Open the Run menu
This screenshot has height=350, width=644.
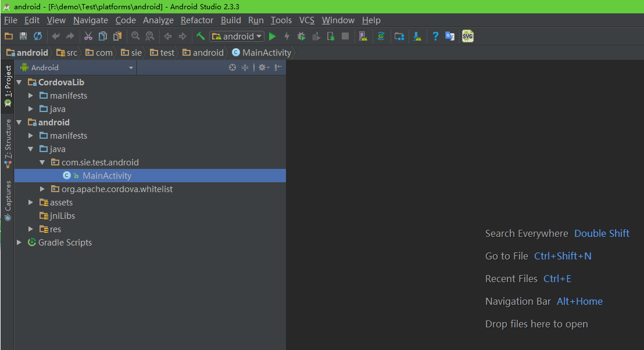[256, 20]
